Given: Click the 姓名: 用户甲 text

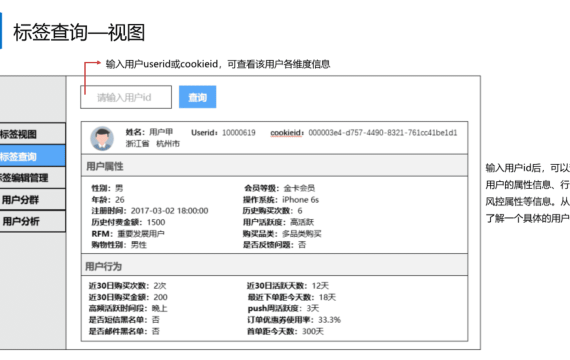Looking at the screenshot, I should click(149, 132).
